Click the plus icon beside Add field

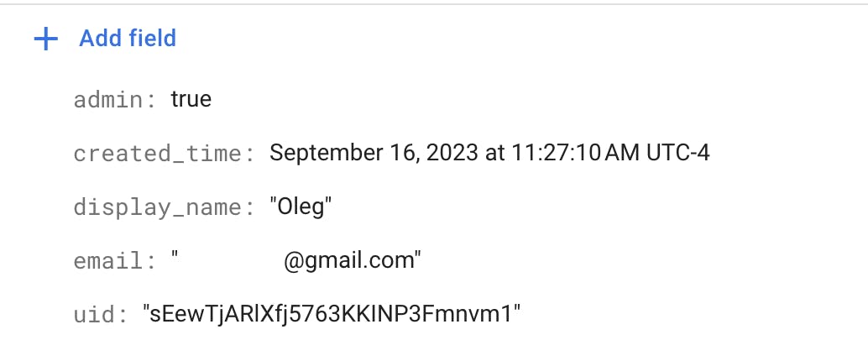(x=45, y=39)
